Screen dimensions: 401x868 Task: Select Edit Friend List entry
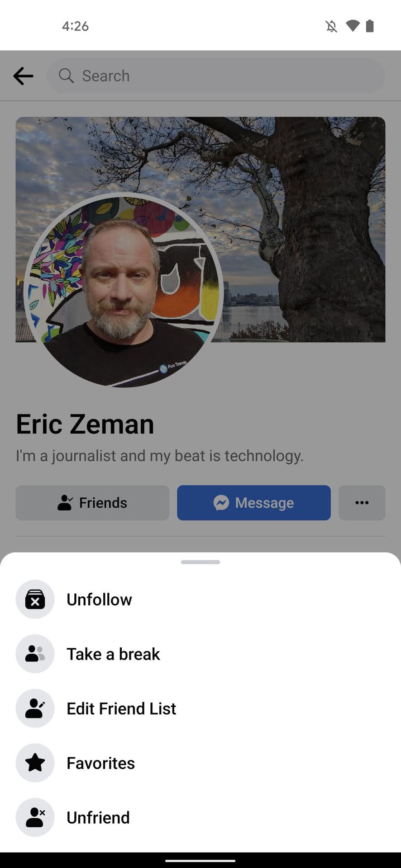coord(200,708)
